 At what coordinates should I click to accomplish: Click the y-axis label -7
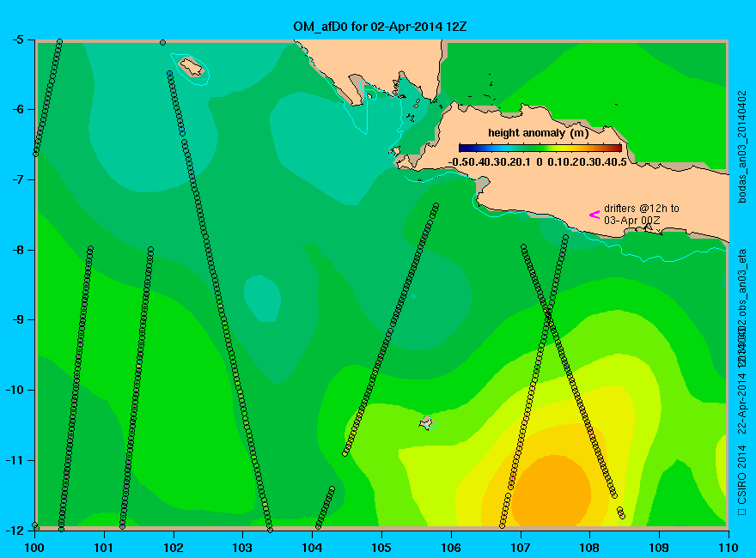[x=16, y=179]
